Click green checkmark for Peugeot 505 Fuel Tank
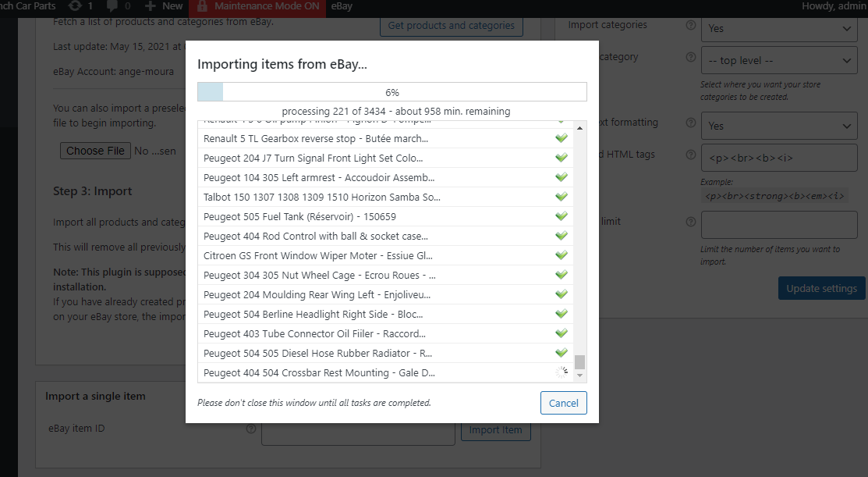Image resolution: width=868 pixels, height=477 pixels. [561, 216]
